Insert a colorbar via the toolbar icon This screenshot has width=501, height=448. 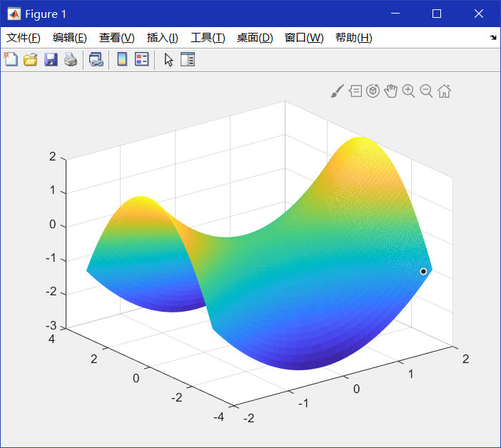(122, 59)
